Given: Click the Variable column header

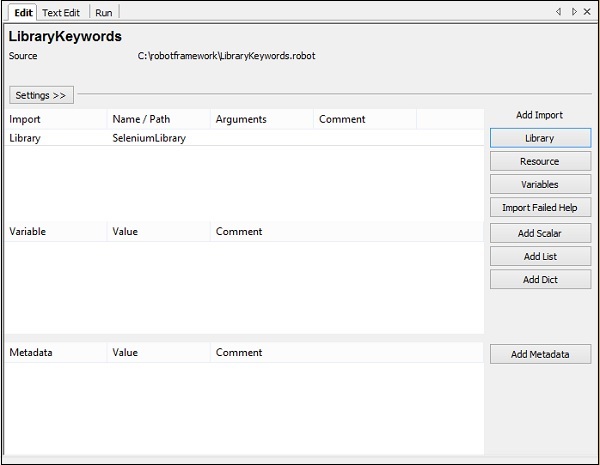Looking at the screenshot, I should 28,231.
